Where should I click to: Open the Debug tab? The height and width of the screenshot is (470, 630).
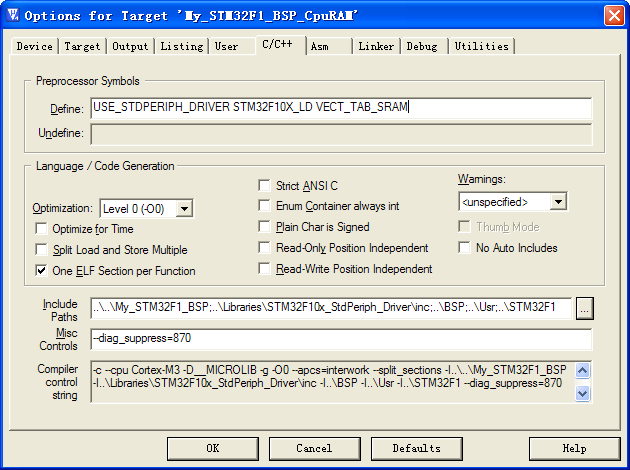422,46
